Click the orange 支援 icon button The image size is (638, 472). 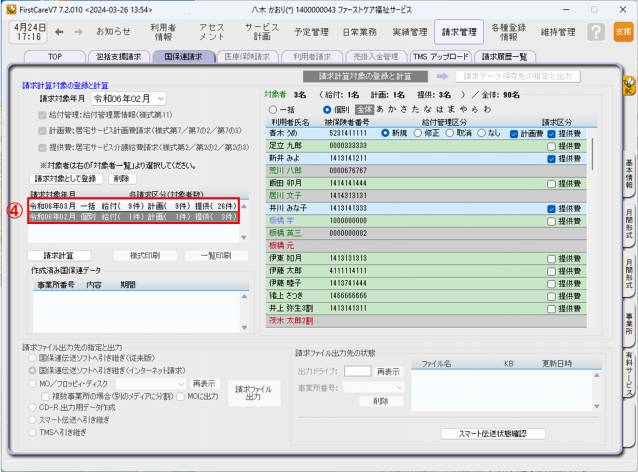[623, 33]
